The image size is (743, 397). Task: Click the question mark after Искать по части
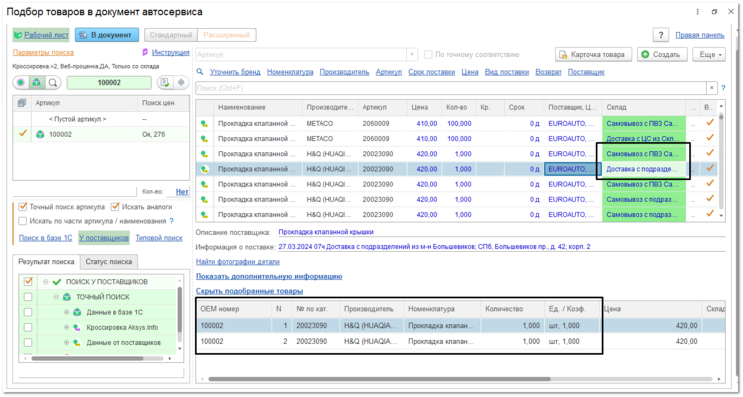click(172, 221)
